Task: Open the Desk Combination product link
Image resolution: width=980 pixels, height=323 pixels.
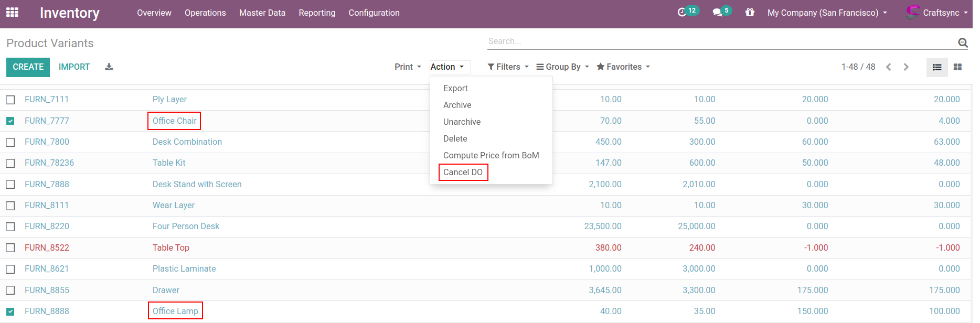Action: click(187, 142)
